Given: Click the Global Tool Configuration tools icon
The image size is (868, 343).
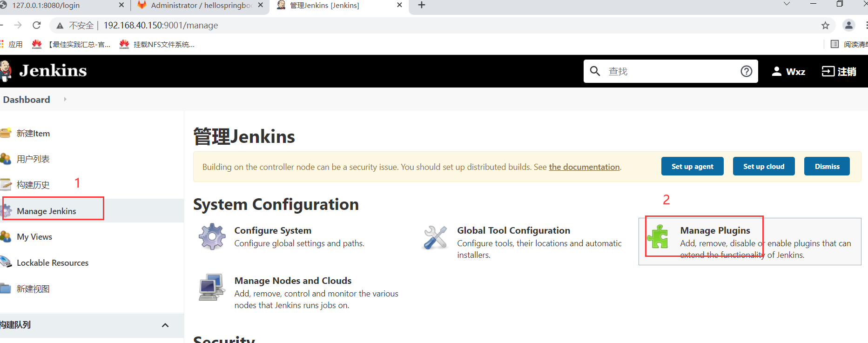Looking at the screenshot, I should point(435,237).
